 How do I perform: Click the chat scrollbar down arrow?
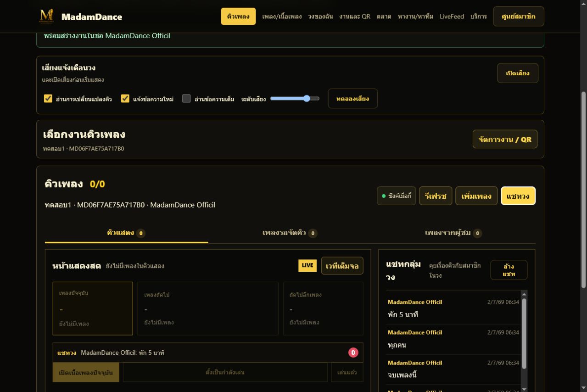click(x=524, y=388)
